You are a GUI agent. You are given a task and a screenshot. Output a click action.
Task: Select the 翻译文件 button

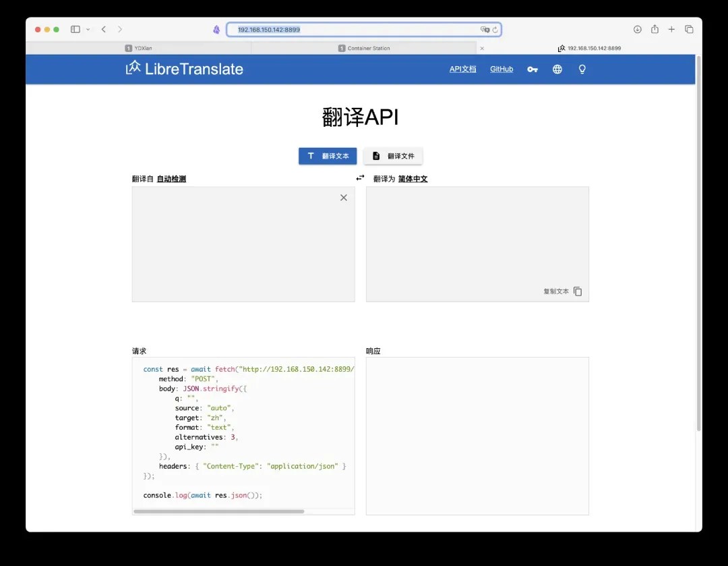393,156
